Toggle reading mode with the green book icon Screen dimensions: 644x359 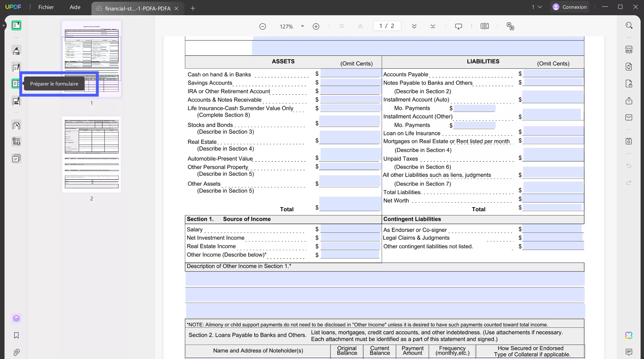point(16,25)
